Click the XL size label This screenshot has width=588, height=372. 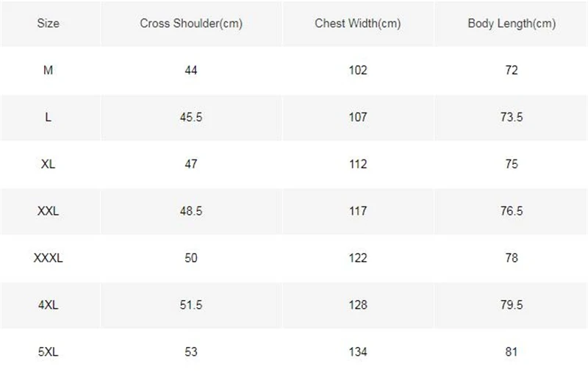pos(48,164)
